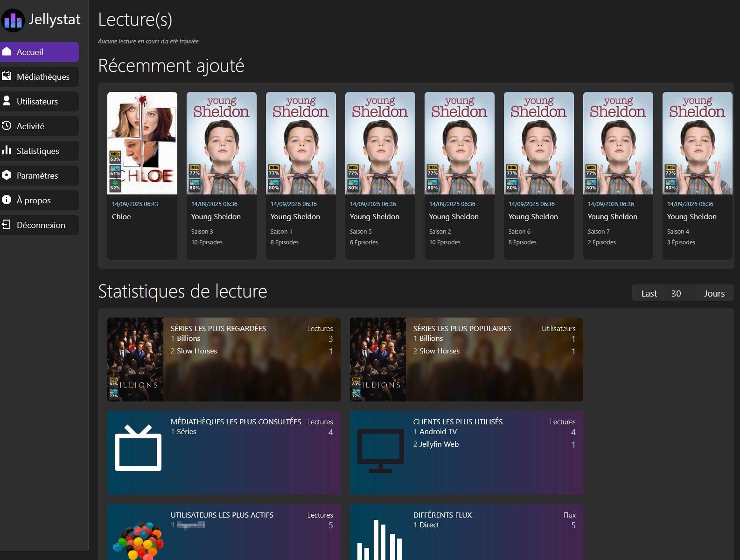The image size is (740, 560).
Task: Click the TV icon in Médiathèques les plus consultées
Action: (x=138, y=448)
